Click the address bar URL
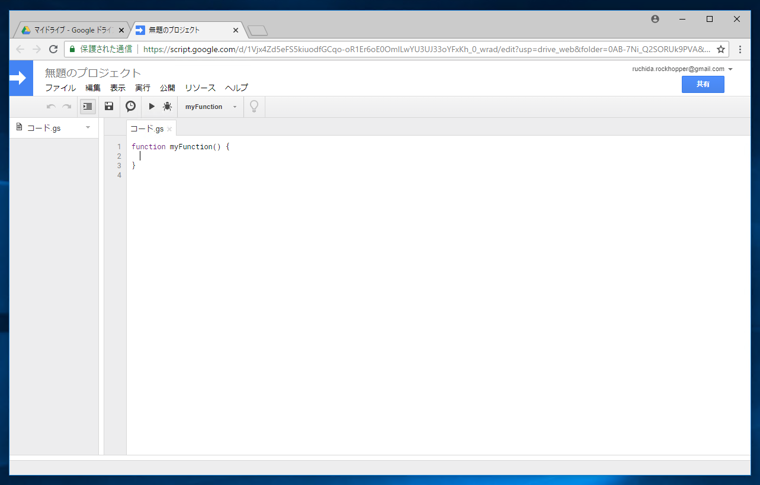760x485 pixels. point(427,49)
